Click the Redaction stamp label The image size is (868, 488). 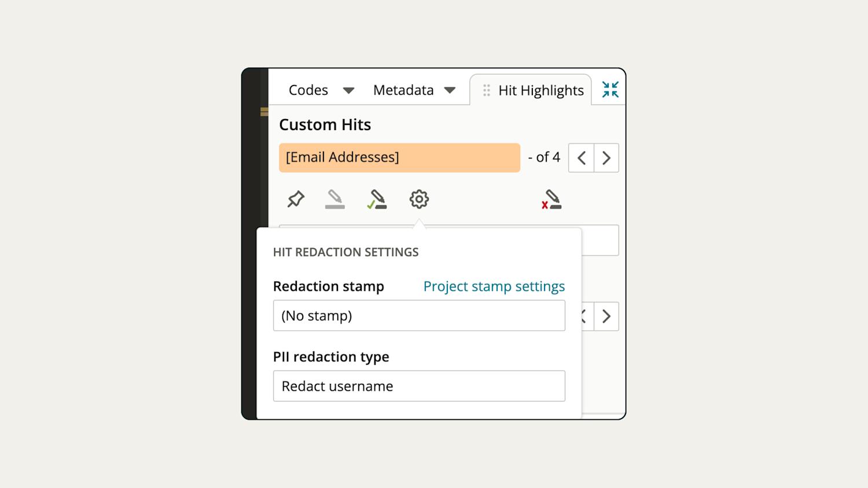coord(329,286)
